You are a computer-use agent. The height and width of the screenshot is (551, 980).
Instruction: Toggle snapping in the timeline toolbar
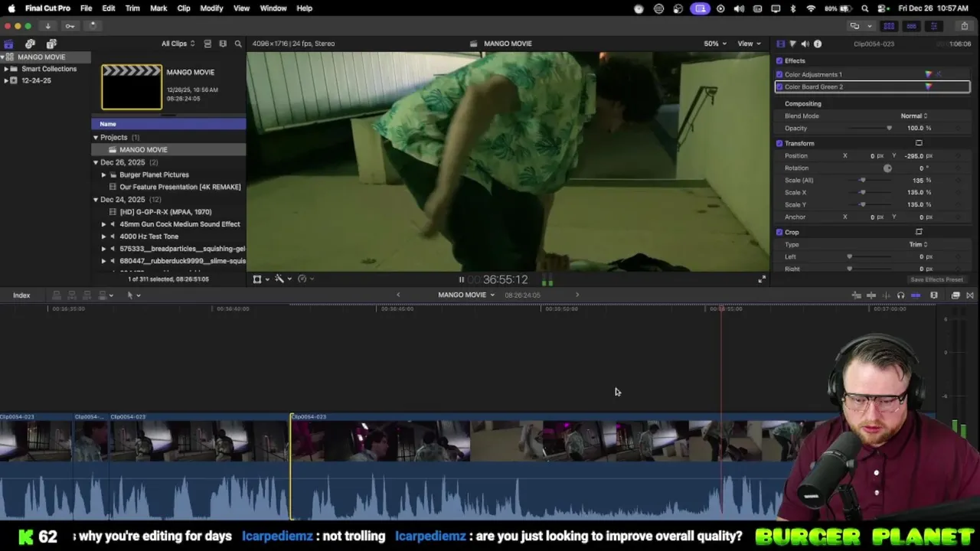[x=916, y=295]
